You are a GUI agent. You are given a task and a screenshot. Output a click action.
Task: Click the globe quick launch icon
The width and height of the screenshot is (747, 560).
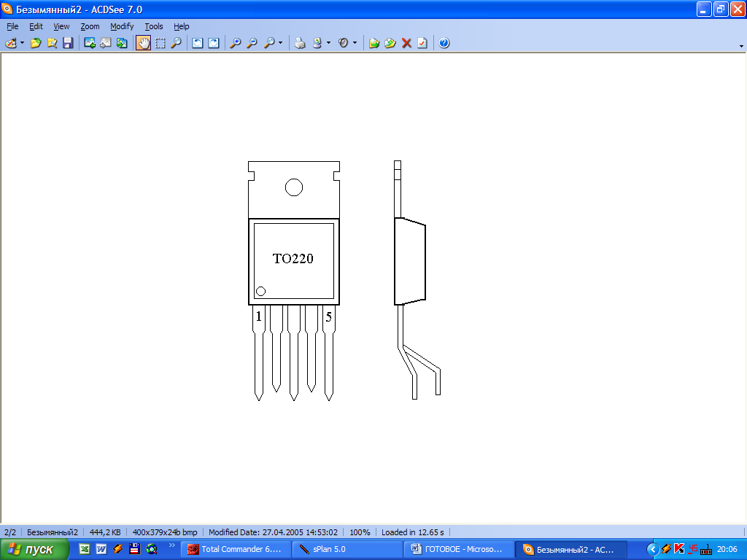pos(152,549)
